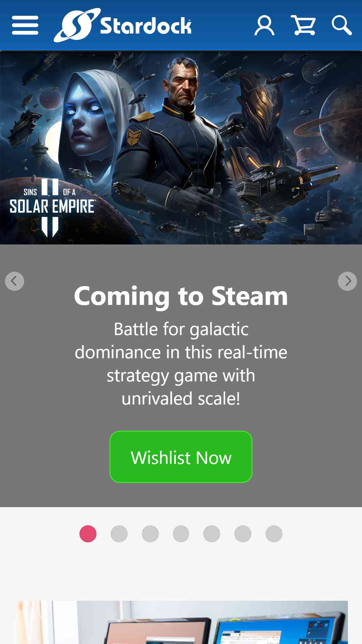Open the desktop monitors image below carousel
This screenshot has height=644, width=362.
pos(181,622)
